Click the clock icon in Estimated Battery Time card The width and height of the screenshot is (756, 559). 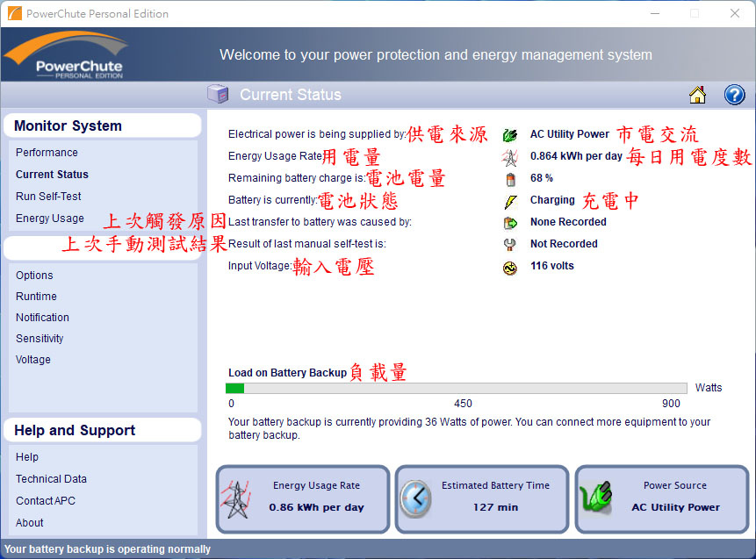click(x=415, y=498)
